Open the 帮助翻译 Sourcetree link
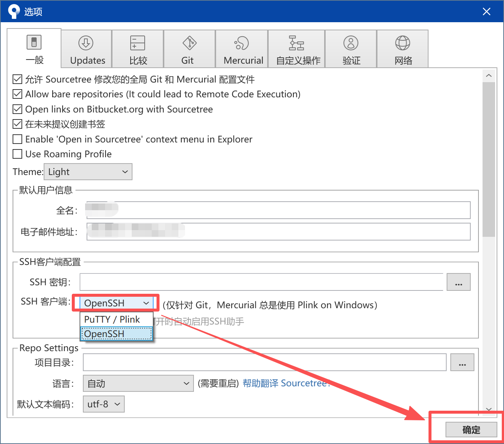This screenshot has width=504, height=444. click(x=286, y=383)
